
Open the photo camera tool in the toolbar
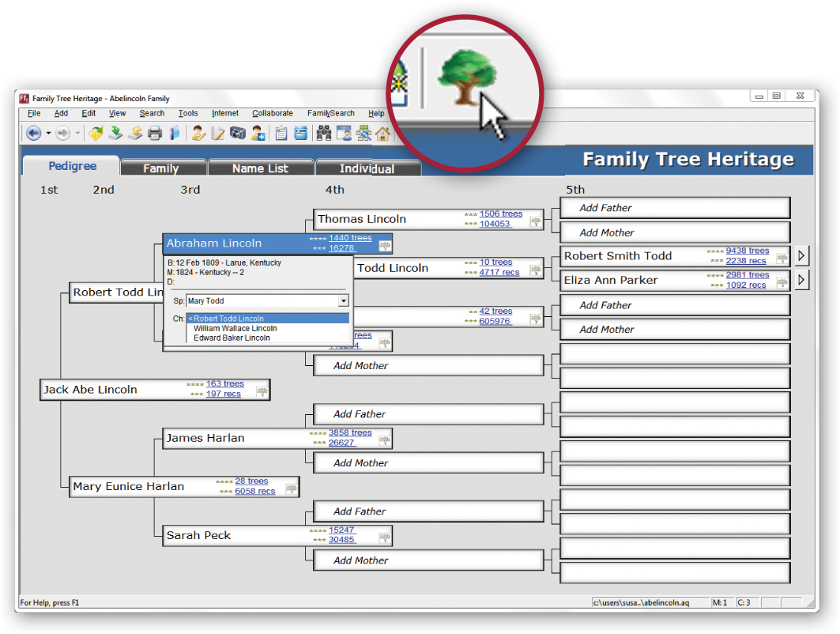point(239,133)
